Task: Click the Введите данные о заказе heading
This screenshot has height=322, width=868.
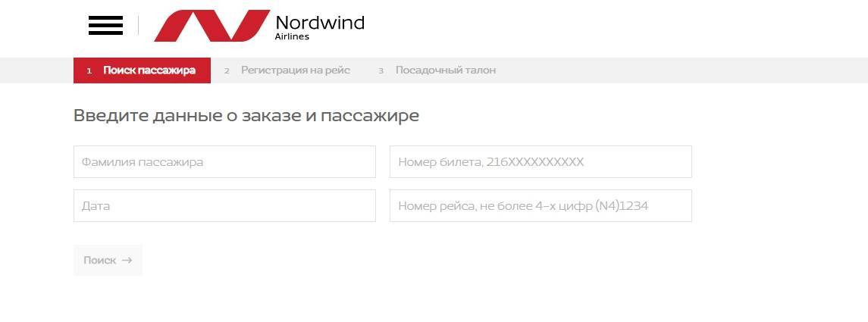Action: tap(246, 116)
